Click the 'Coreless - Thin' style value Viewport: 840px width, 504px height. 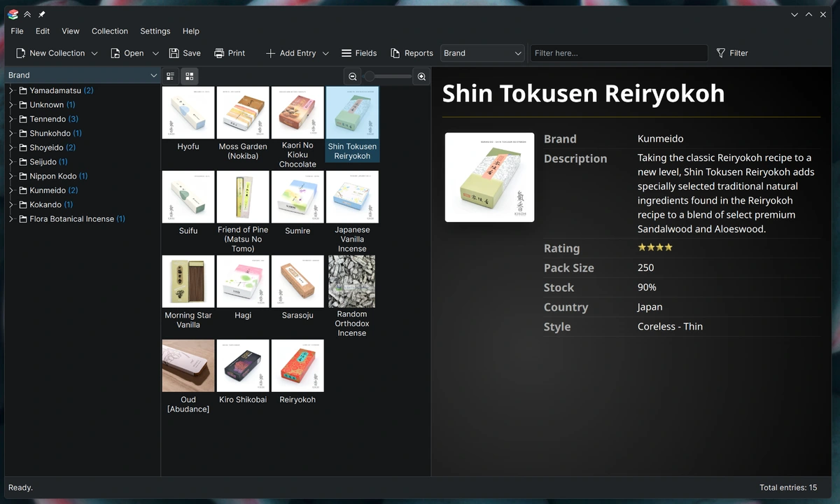click(x=670, y=326)
